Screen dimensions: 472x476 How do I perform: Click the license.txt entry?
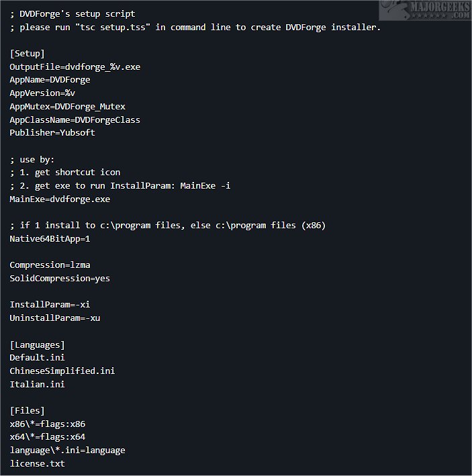click(x=37, y=464)
